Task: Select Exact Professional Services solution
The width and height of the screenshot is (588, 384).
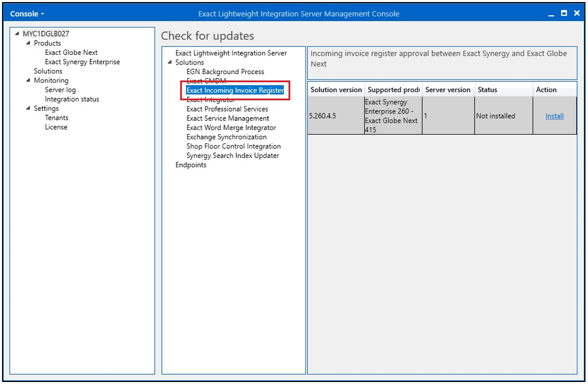Action: tap(227, 109)
